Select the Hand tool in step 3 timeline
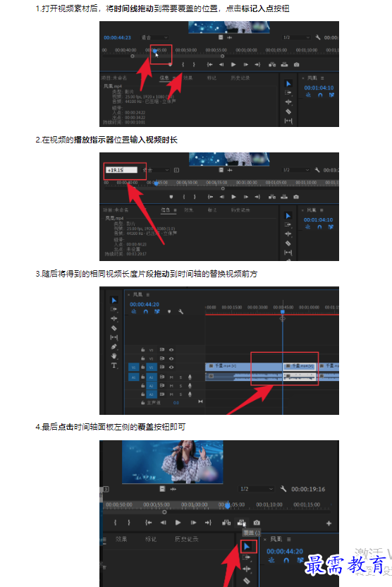This screenshot has height=587, width=392. click(x=114, y=356)
